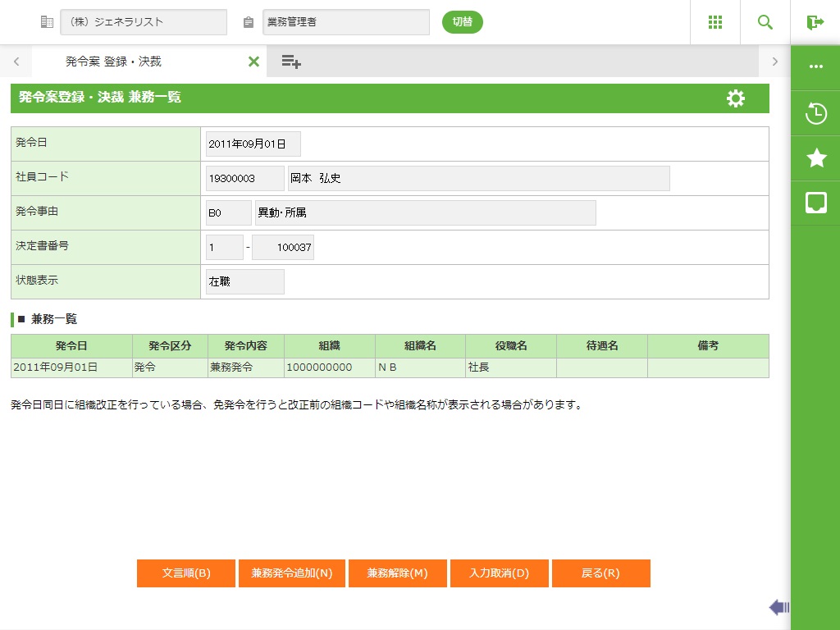Screen dimensions: 840x630
Task: Open the history clock icon
Action: [x=815, y=113]
